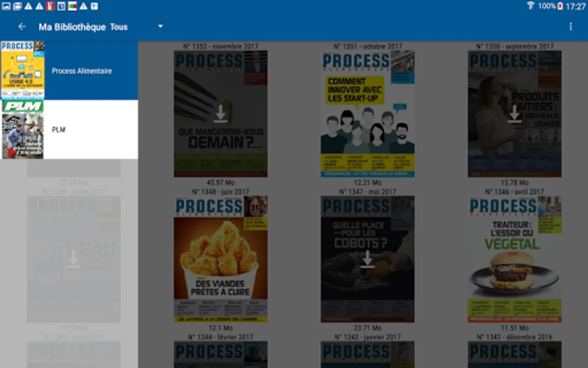Click the 'N° 1348 - juin 2017' label
The width and height of the screenshot is (588, 368).
tap(220, 191)
